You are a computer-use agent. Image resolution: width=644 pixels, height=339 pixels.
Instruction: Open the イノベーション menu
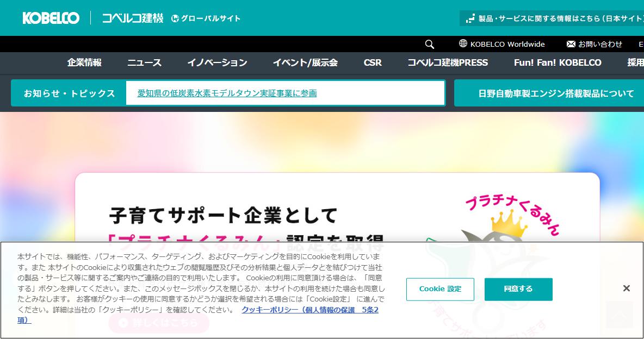pyautogui.click(x=217, y=62)
